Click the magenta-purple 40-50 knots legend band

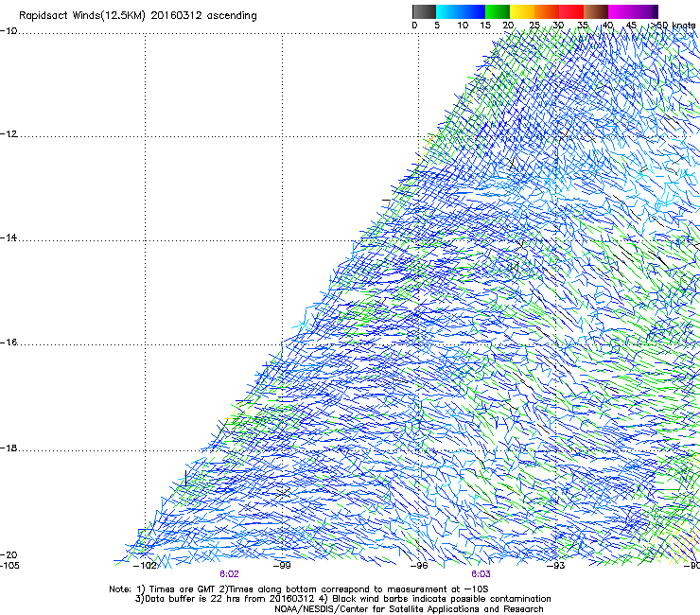633,11
